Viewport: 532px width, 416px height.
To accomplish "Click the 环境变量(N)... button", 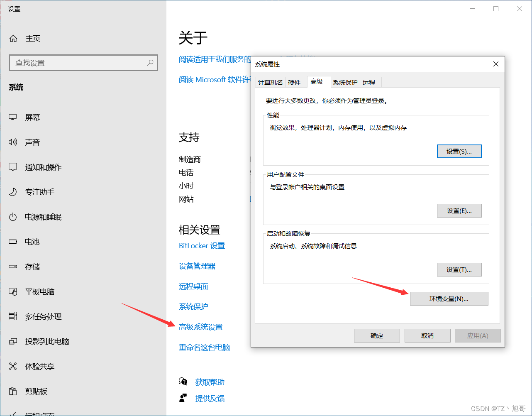I will pos(449,299).
